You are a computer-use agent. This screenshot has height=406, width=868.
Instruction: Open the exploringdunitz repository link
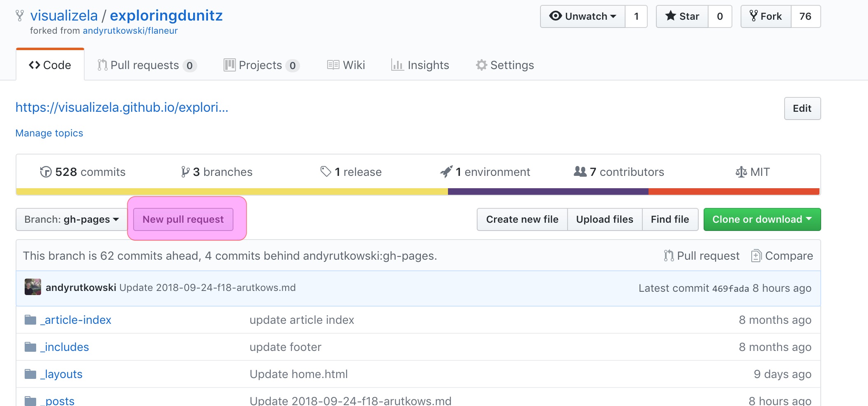pyautogui.click(x=166, y=16)
